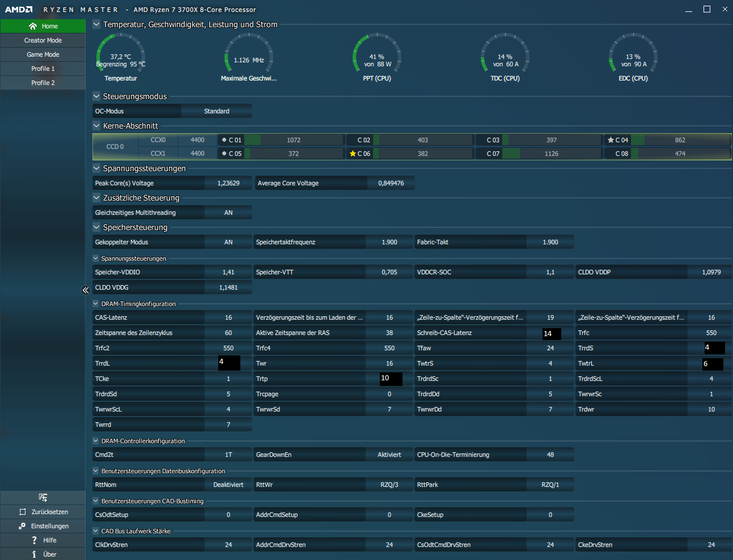The image size is (733, 560).
Task: Collapse the sidebar with double-chevron icon
Action: pos(86,290)
